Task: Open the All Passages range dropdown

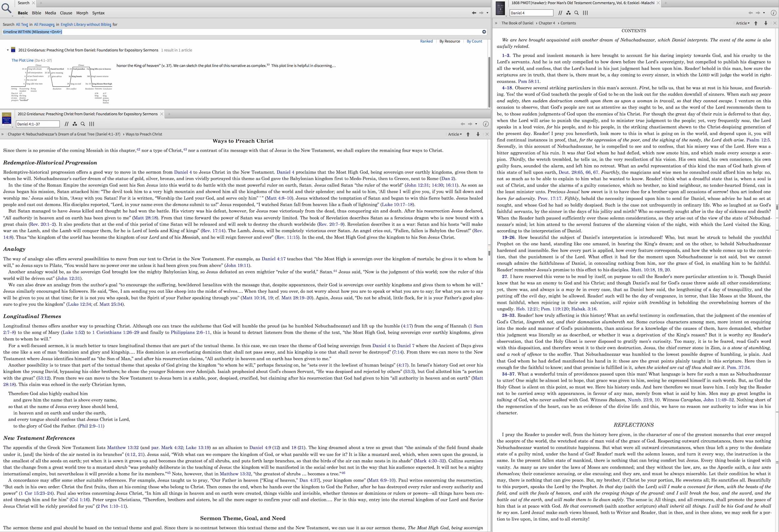Action: (44, 24)
